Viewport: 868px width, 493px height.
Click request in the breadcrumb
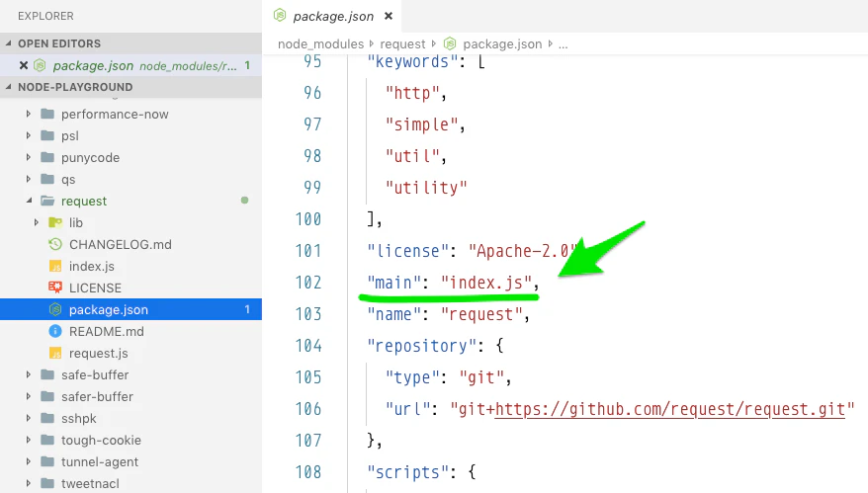[402, 43]
